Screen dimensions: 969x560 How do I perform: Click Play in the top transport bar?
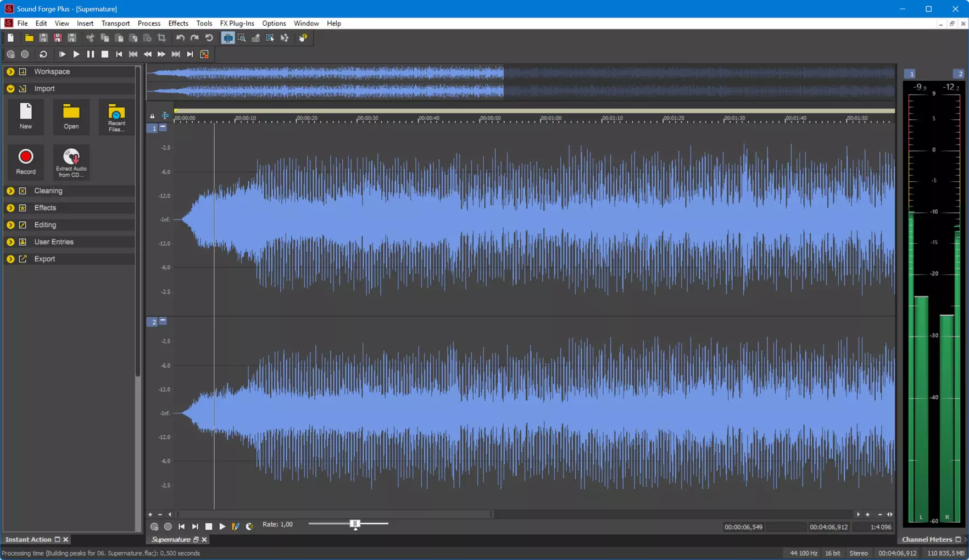(x=76, y=54)
